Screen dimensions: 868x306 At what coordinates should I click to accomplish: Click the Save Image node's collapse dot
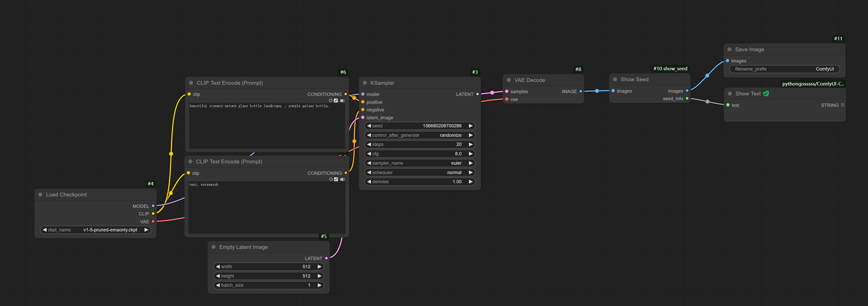tap(729, 49)
